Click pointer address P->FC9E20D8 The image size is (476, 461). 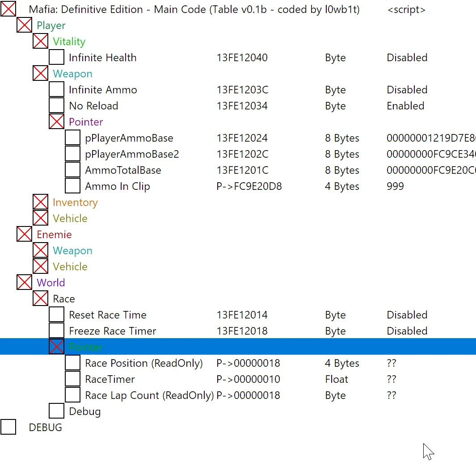point(249,186)
